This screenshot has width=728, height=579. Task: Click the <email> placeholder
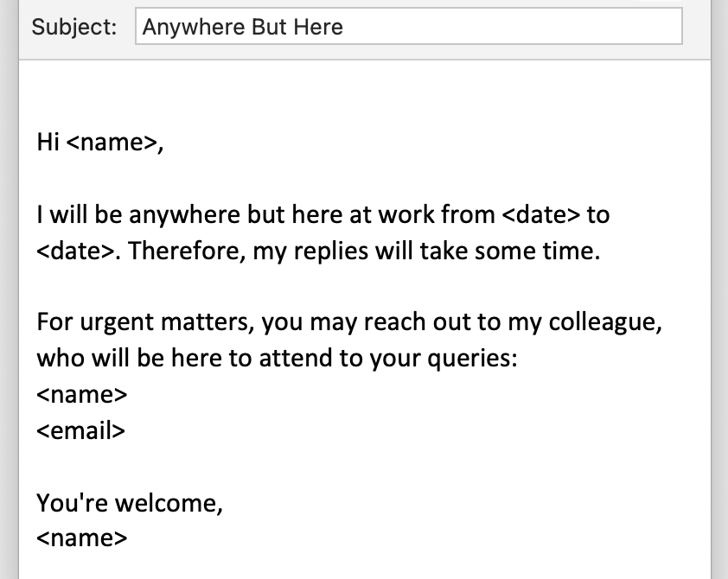point(81,430)
